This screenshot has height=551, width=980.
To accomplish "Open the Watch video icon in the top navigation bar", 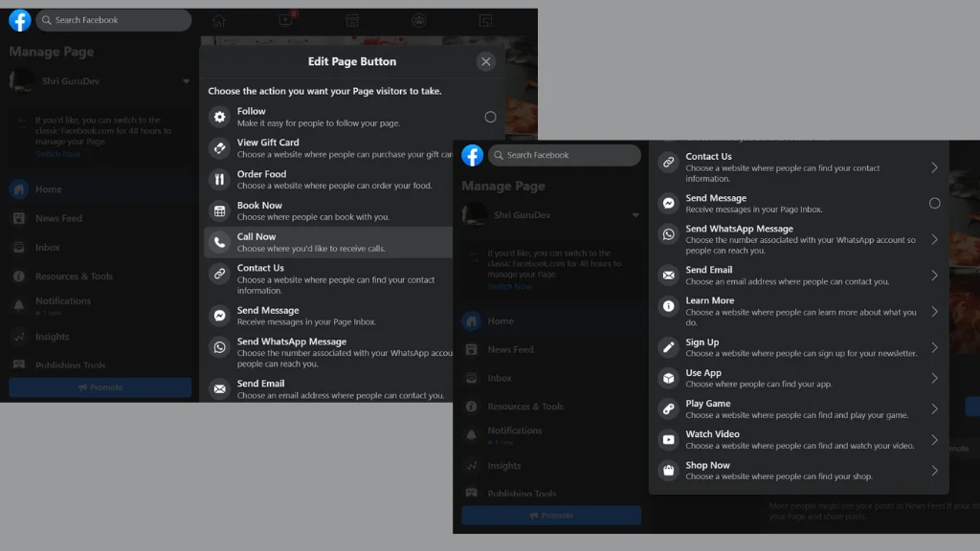I will [x=286, y=19].
